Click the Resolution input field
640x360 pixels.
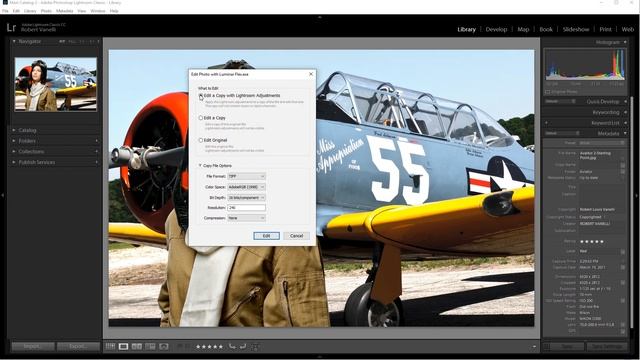[247, 208]
